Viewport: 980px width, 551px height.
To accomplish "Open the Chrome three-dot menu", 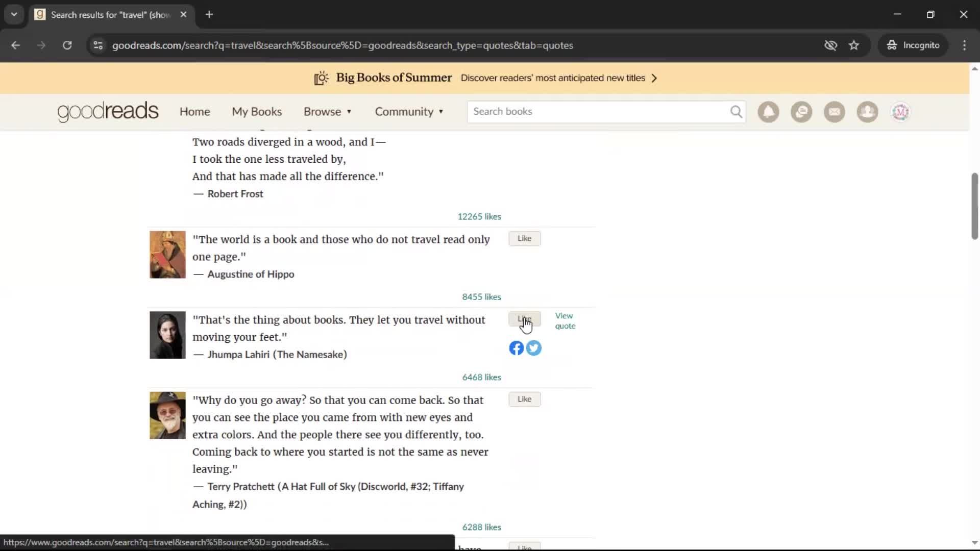I will [x=964, y=45].
